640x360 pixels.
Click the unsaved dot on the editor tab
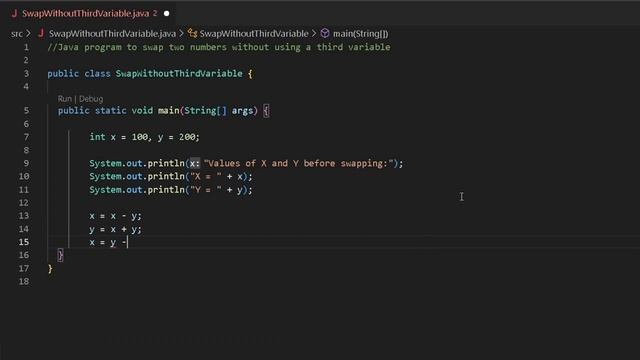[x=167, y=13]
